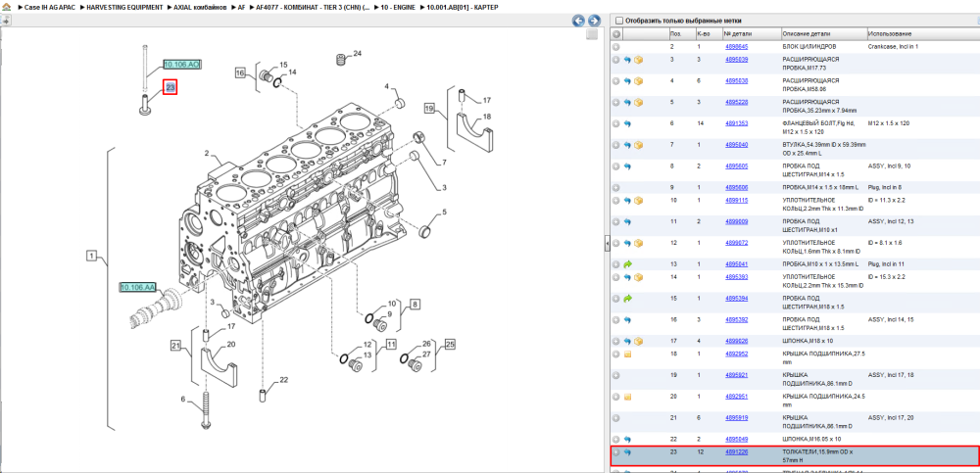Image resolution: width=980 pixels, height=473 pixels.
Task: Click yellow note icon for part 4892952
Action: click(627, 355)
